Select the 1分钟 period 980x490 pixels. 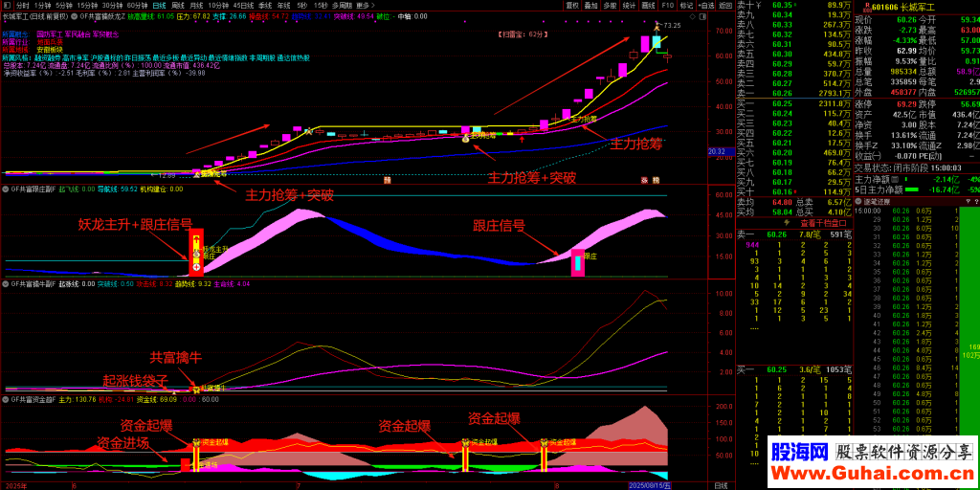pyautogui.click(x=42, y=5)
